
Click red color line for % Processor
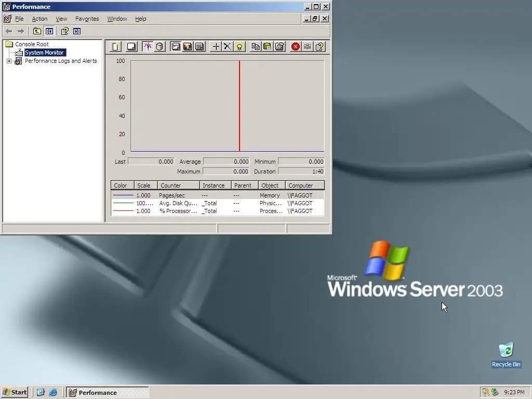[x=123, y=211]
